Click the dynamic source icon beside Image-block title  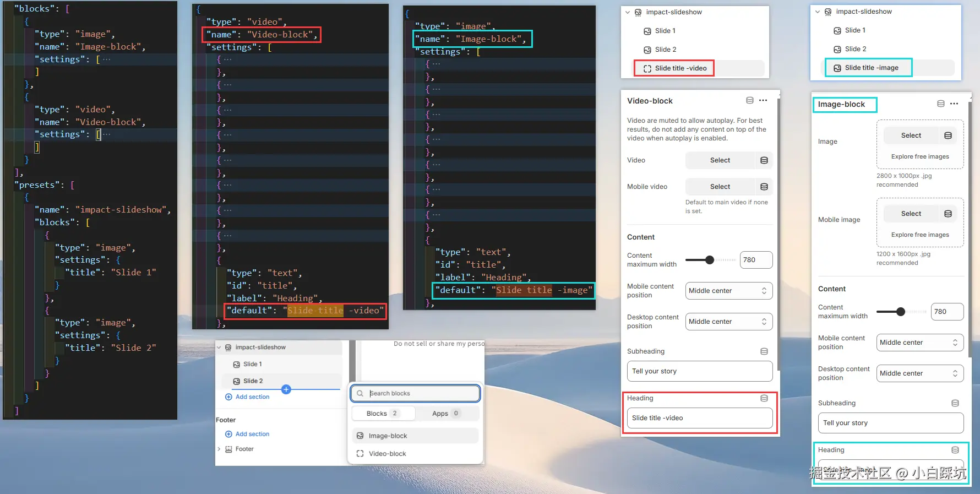point(940,104)
